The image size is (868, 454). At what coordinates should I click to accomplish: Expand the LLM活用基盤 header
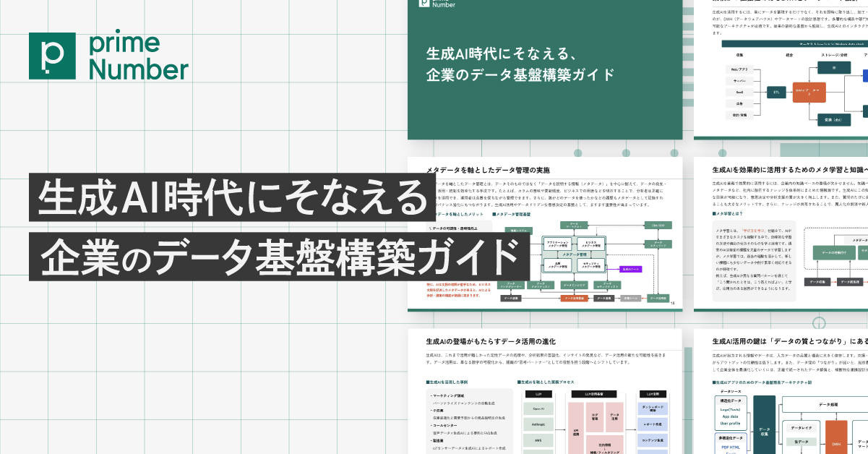[594, 393]
